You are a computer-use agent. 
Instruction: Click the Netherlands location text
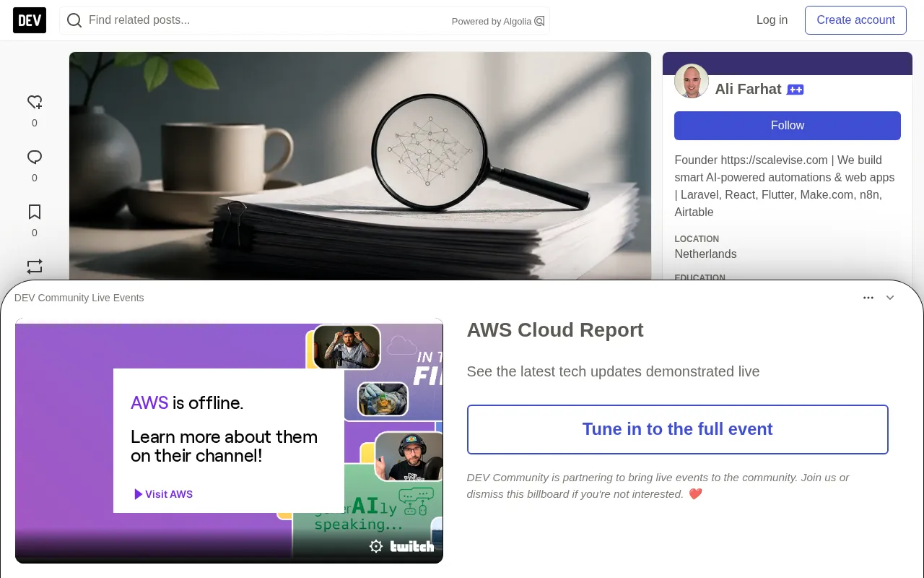[x=705, y=254]
